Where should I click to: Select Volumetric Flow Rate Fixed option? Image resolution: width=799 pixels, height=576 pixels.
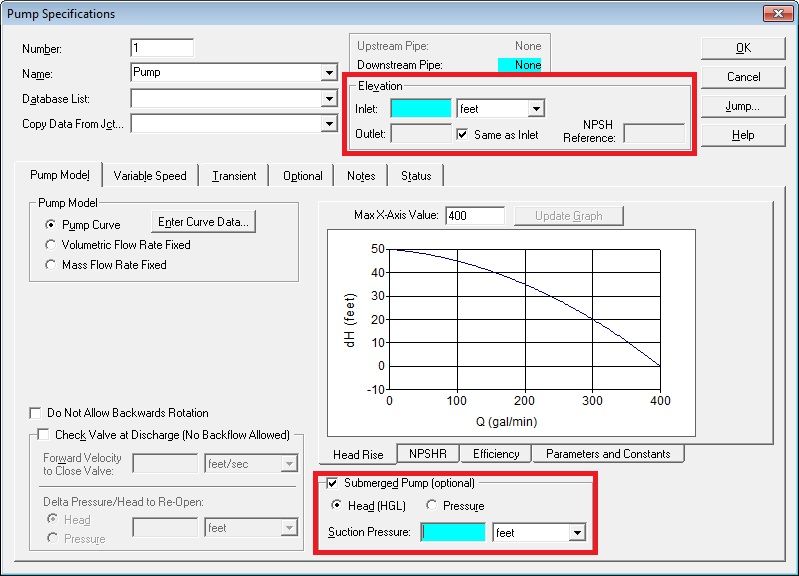pyautogui.click(x=51, y=245)
